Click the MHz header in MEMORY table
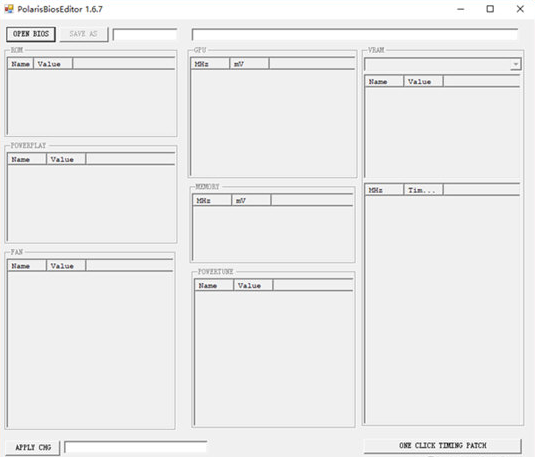The image size is (535, 457). [212, 200]
